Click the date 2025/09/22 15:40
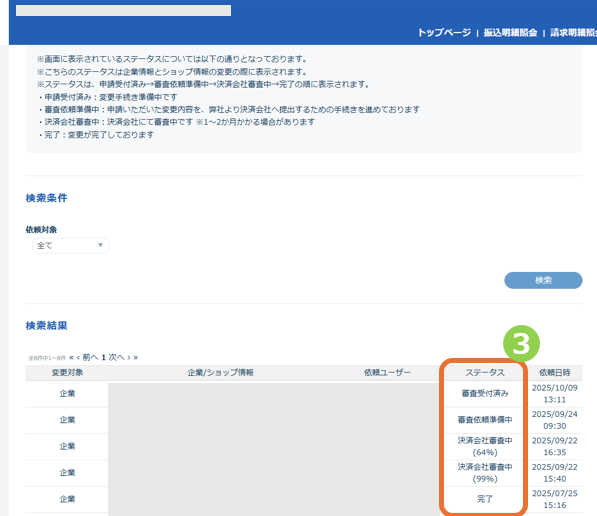 click(x=555, y=473)
